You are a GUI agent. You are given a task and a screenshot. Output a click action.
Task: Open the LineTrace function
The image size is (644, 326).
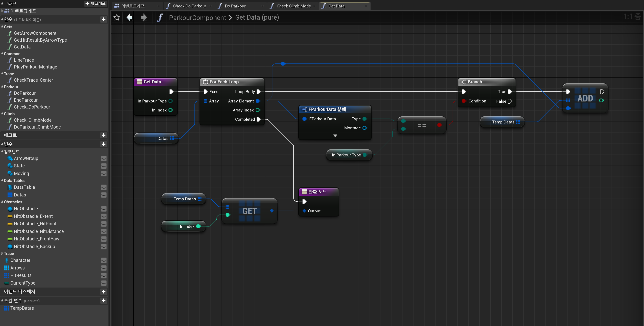click(24, 60)
